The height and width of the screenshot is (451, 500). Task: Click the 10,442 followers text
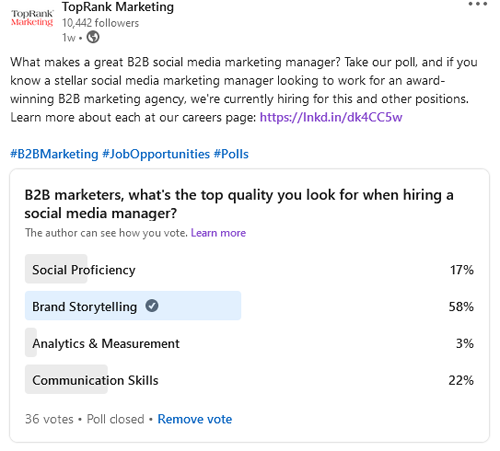coord(100,23)
